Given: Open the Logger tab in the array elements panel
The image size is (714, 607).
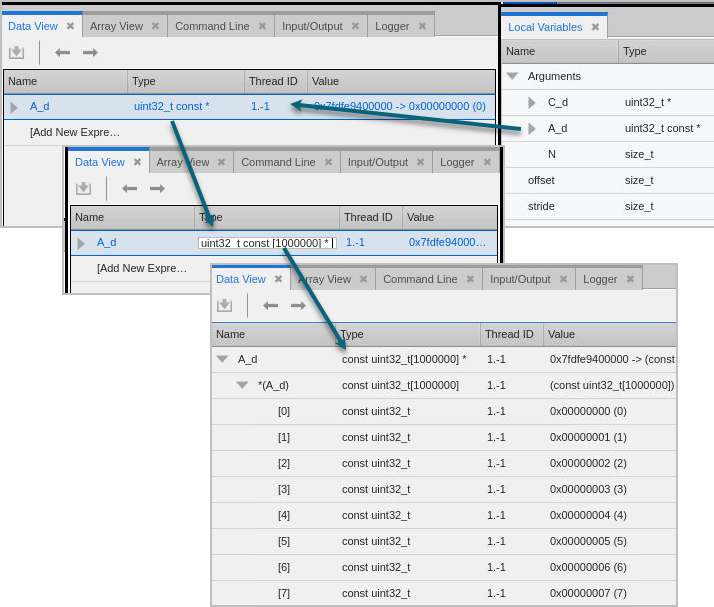Looking at the screenshot, I should [600, 279].
